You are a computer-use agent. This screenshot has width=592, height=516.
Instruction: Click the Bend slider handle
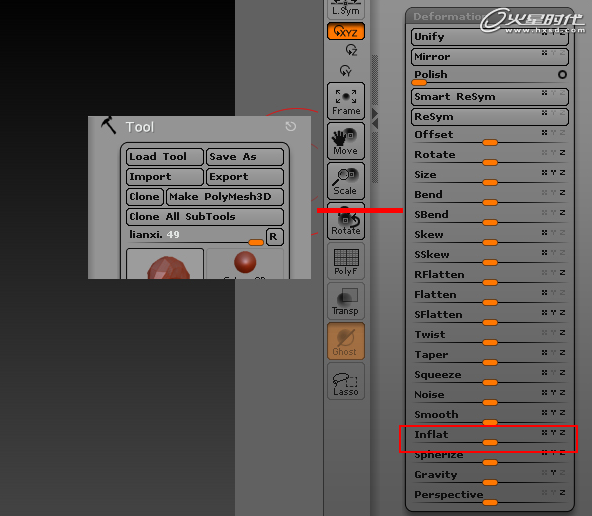tap(490, 203)
